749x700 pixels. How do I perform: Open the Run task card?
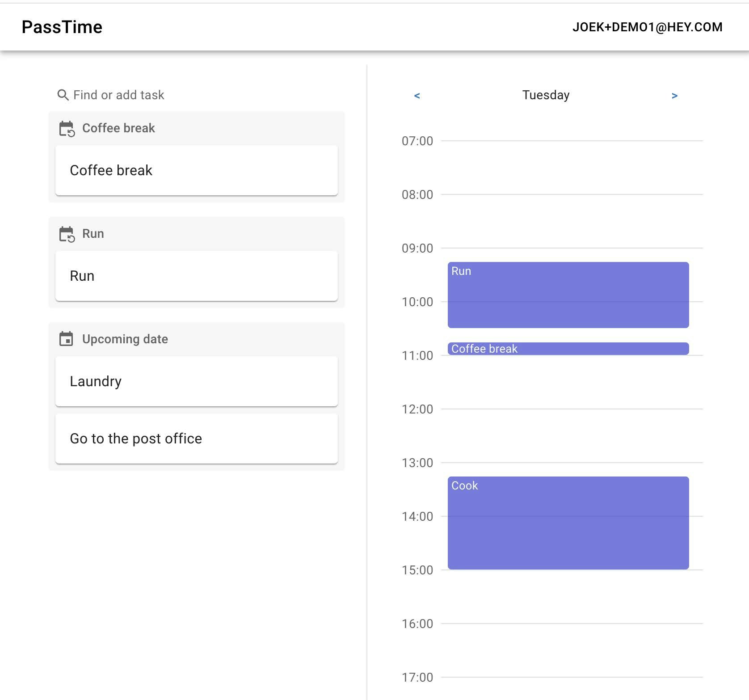[197, 276]
